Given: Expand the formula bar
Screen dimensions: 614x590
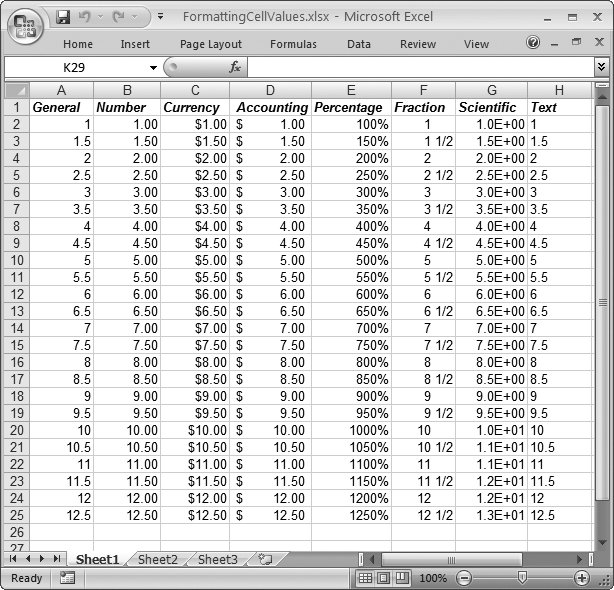Looking at the screenshot, I should point(600,67).
